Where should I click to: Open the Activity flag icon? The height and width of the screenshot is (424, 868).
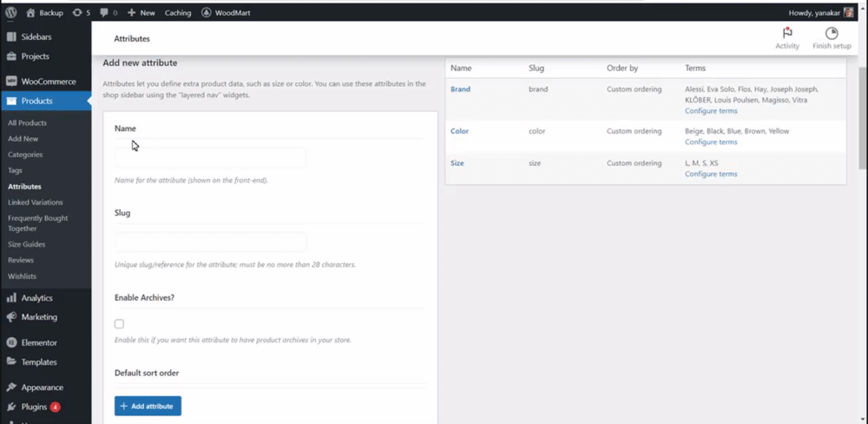coord(787,33)
